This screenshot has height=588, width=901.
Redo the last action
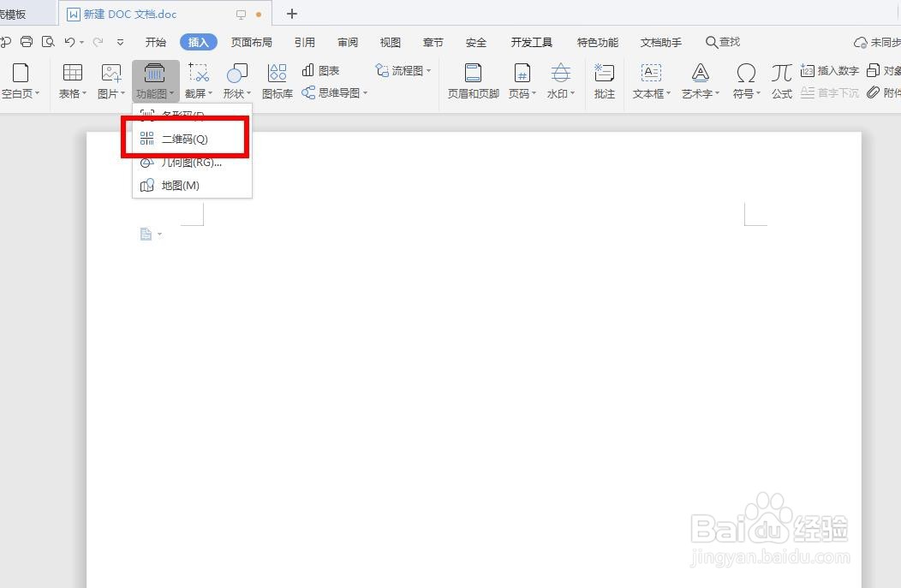(98, 41)
